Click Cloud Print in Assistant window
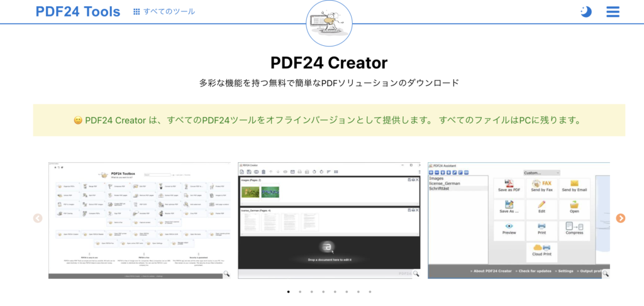Image resolution: width=644 pixels, height=306 pixels. pyautogui.click(x=541, y=252)
